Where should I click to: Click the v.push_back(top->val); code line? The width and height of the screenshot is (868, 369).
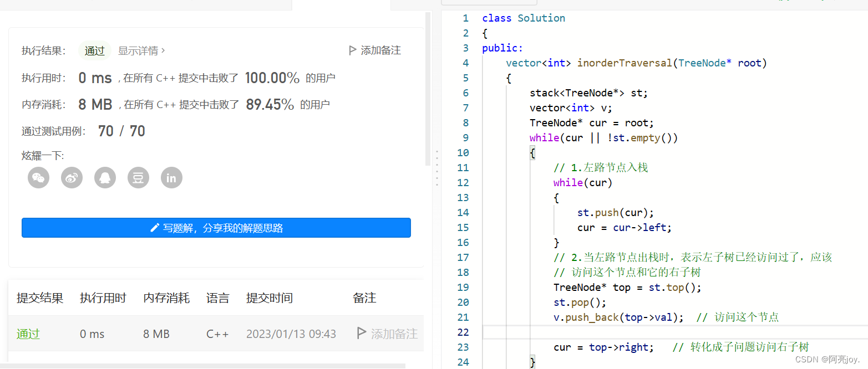point(618,317)
